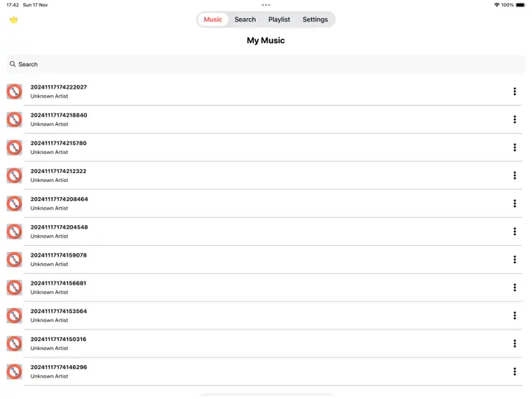The height and width of the screenshot is (399, 532).
Task: Play track titled 20241117174146296
Action: [59, 368]
